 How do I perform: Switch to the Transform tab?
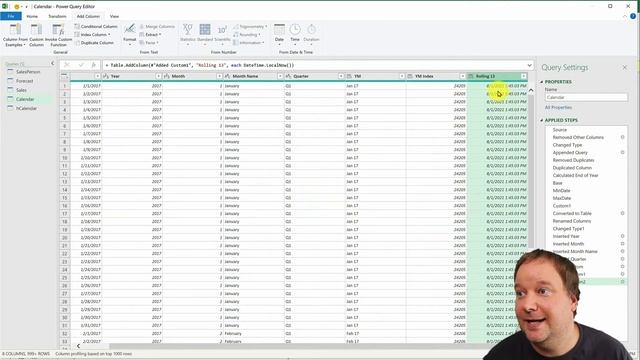pyautogui.click(x=57, y=16)
